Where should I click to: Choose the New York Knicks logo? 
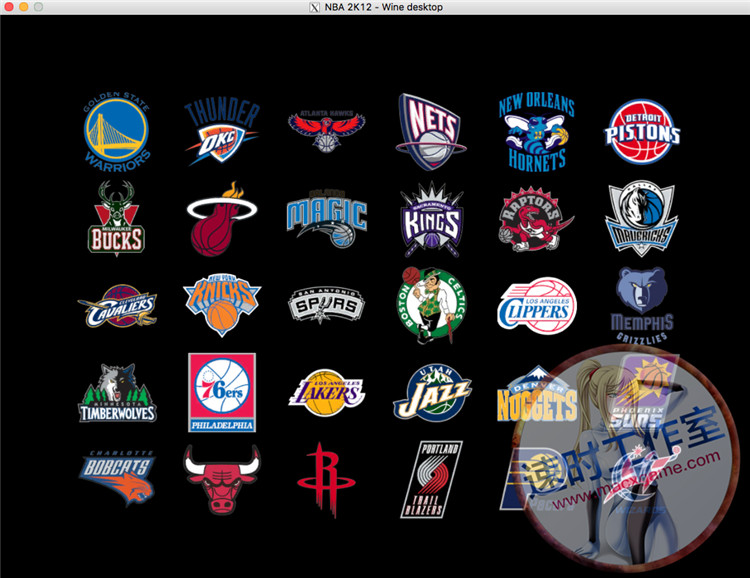point(222,305)
